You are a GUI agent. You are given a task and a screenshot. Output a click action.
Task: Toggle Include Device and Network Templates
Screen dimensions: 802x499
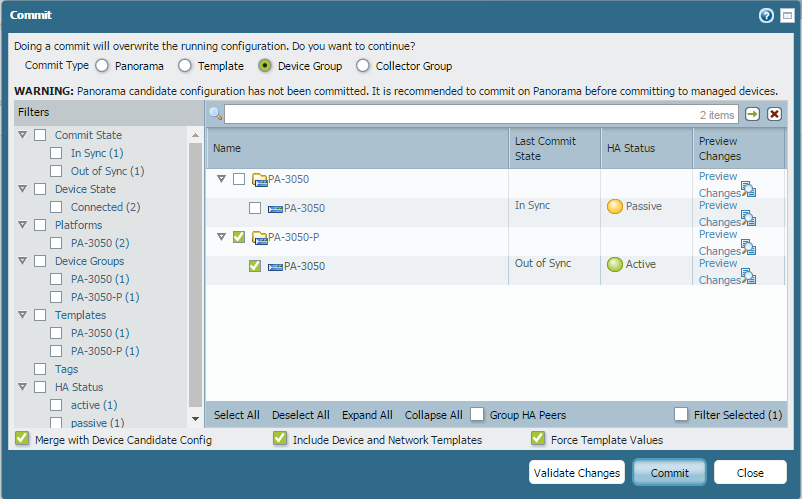(x=280, y=439)
